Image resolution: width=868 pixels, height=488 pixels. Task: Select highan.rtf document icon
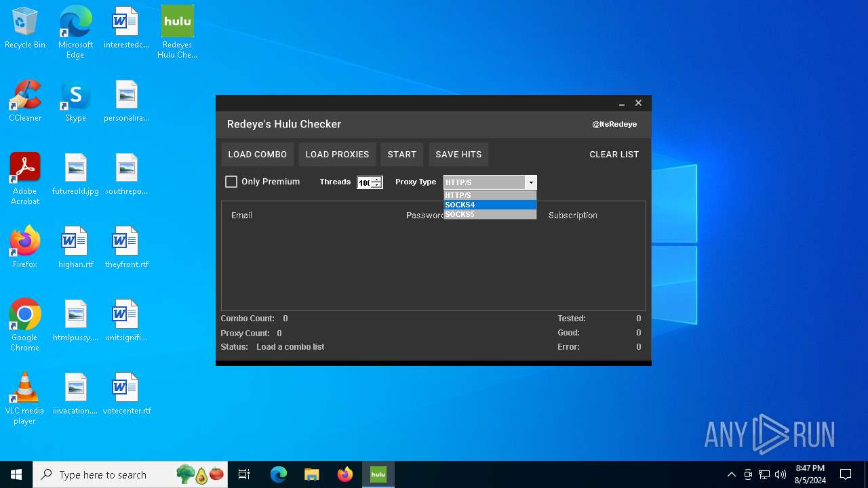click(75, 248)
